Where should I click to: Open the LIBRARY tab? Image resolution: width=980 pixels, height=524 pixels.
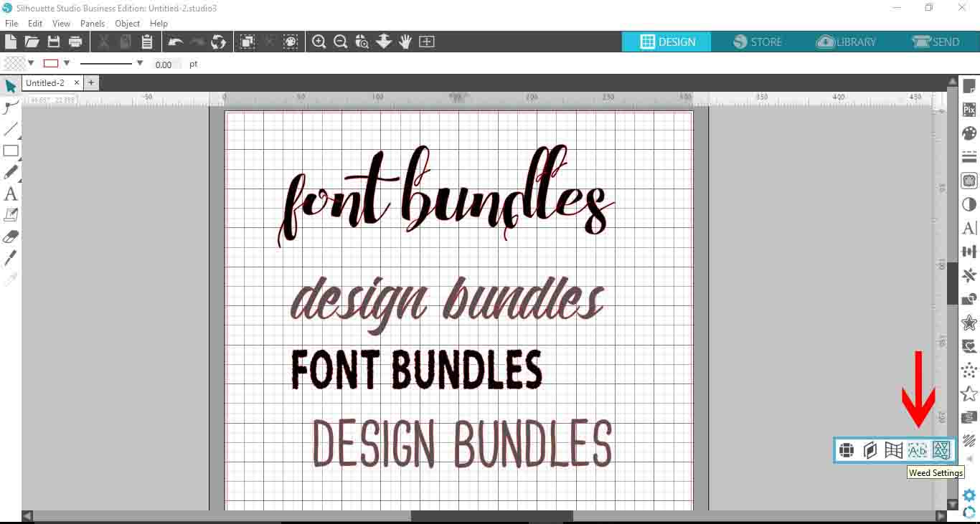(847, 42)
